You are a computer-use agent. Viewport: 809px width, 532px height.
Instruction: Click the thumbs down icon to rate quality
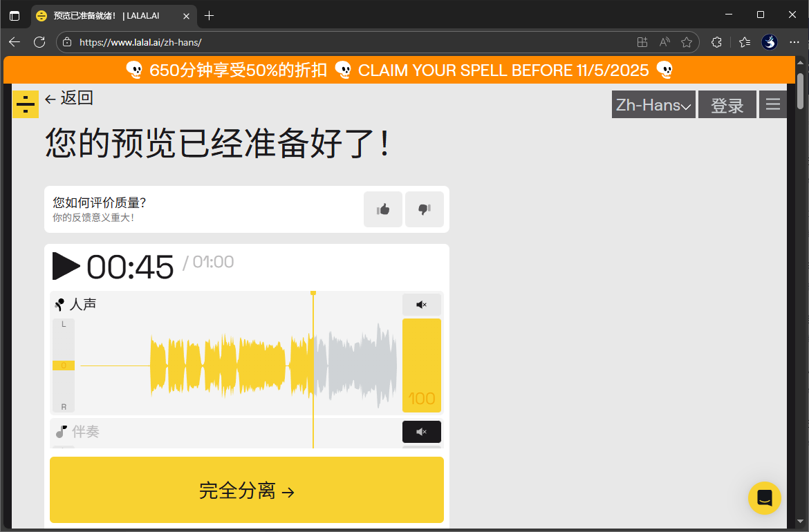pyautogui.click(x=424, y=209)
